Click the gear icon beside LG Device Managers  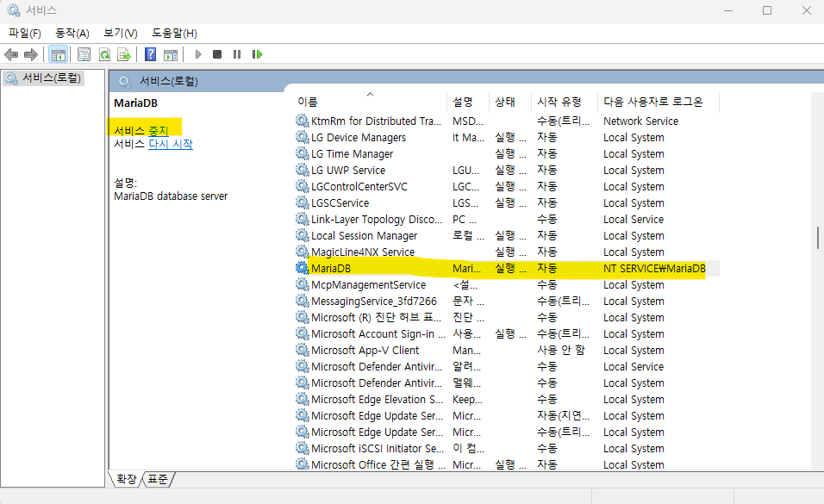(x=302, y=137)
